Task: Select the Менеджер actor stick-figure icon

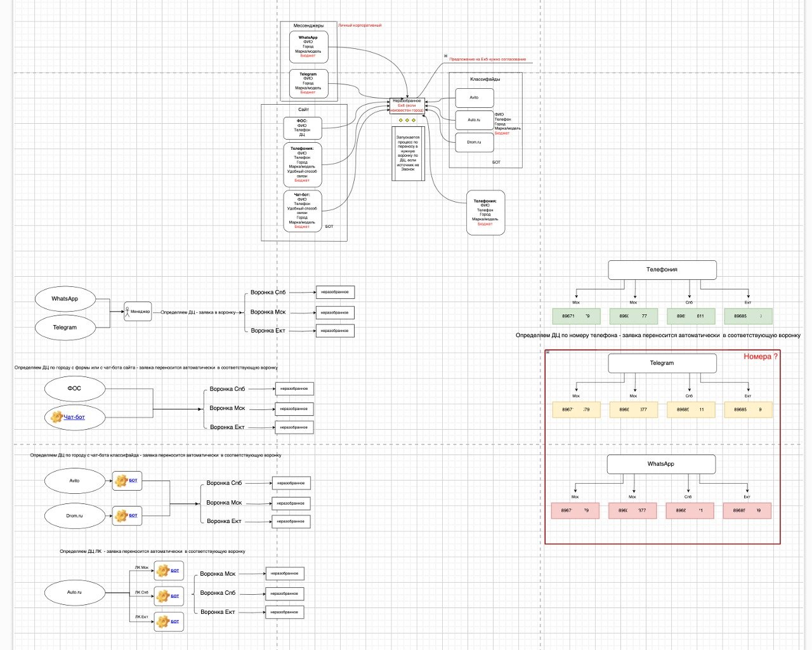Action: tap(128, 312)
